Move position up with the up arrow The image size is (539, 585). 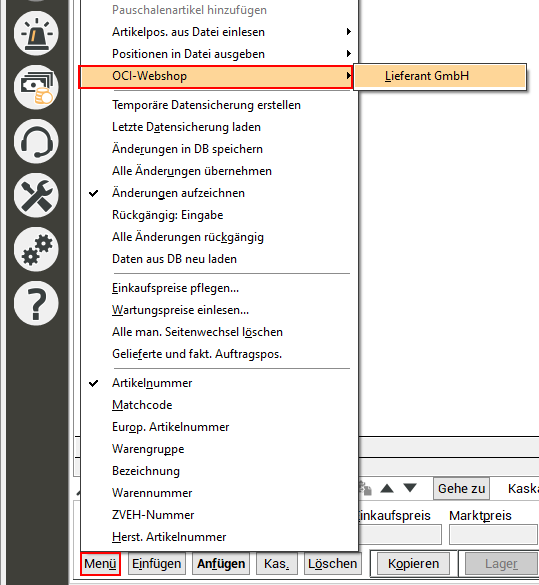coord(387,488)
